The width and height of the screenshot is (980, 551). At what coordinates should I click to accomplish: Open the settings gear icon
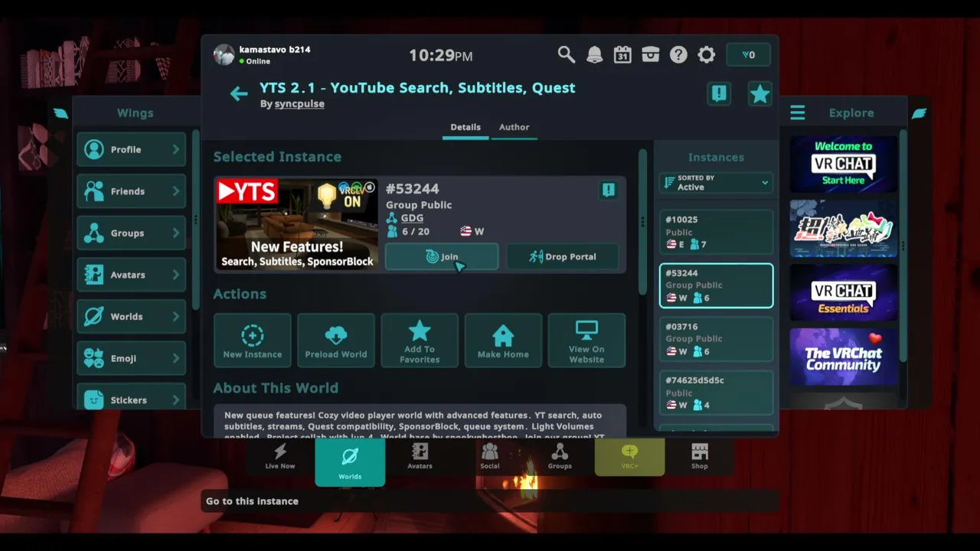(707, 54)
